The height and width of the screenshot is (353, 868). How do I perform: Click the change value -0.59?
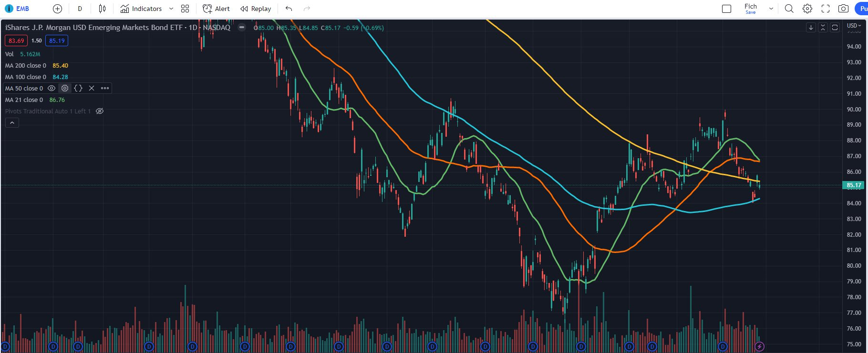point(351,28)
